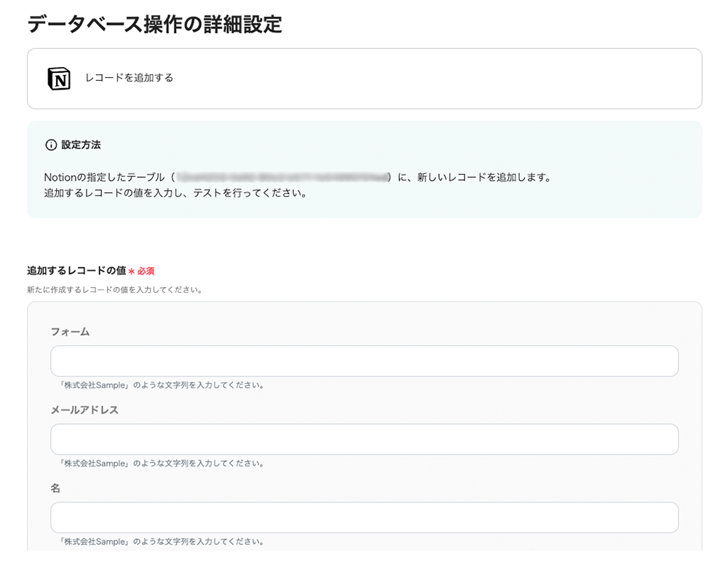
Task: Click the 設定方法 heading text
Action: tap(81, 145)
